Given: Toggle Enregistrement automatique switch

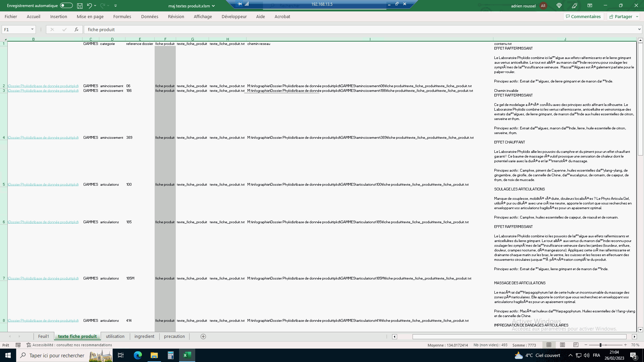Looking at the screenshot, I should point(66,5).
